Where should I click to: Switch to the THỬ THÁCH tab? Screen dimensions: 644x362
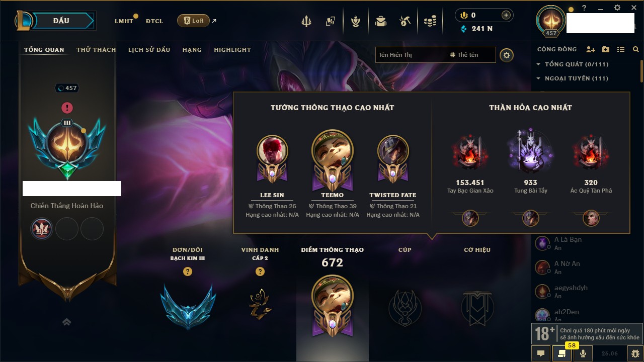tap(96, 50)
